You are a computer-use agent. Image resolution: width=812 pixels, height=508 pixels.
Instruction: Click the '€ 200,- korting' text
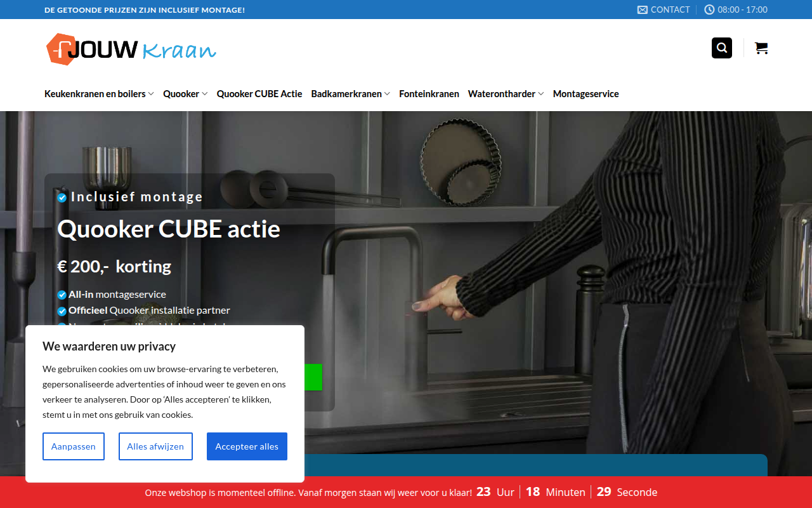(114, 266)
